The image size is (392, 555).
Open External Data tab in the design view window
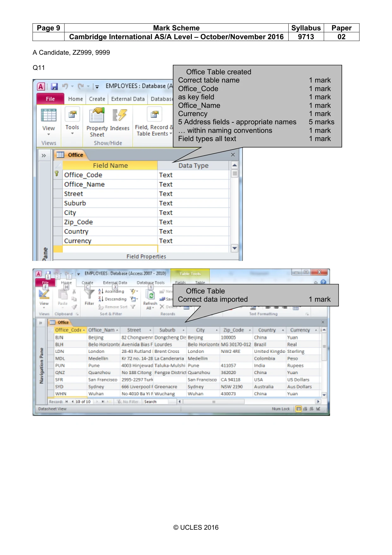pyautogui.click(x=128, y=99)
